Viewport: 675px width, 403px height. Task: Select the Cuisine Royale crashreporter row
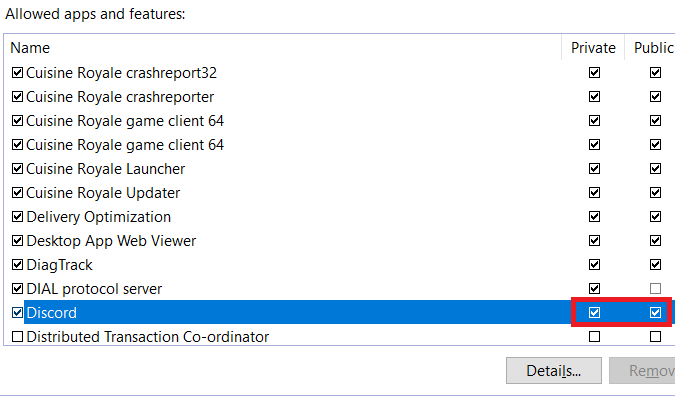120,97
